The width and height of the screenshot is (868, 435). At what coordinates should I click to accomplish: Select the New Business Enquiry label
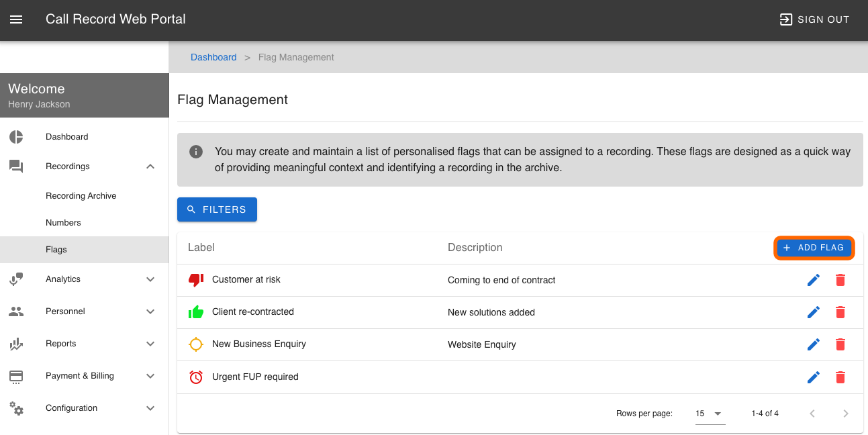pos(259,344)
